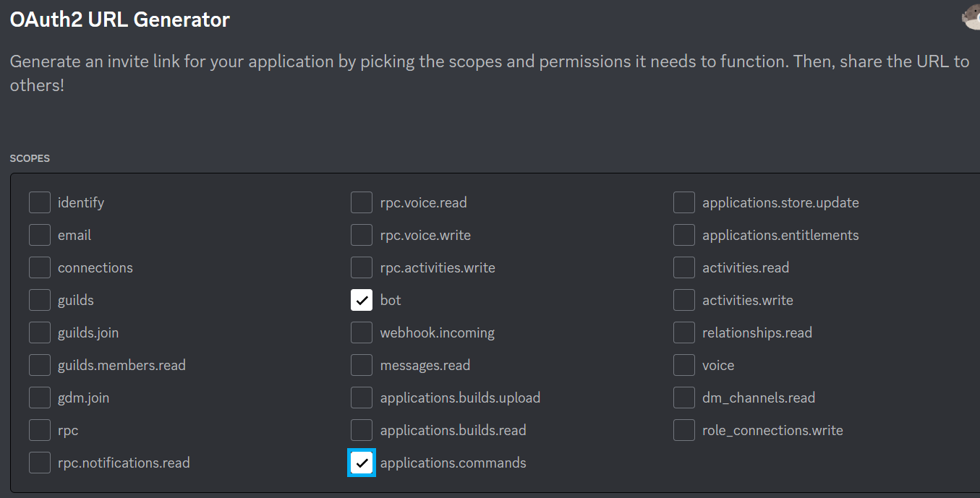Enable the identify scope

coord(40,202)
